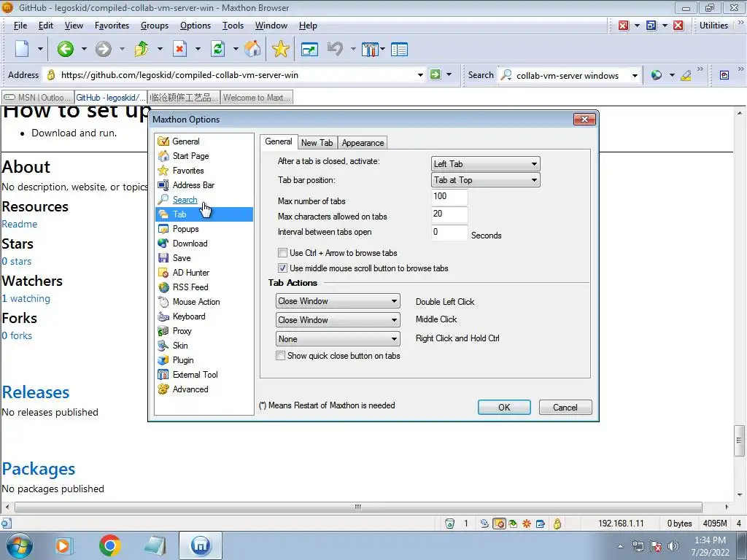Click OK in Maxthon Options
Screen dimensions: 747x560
[x=504, y=407]
